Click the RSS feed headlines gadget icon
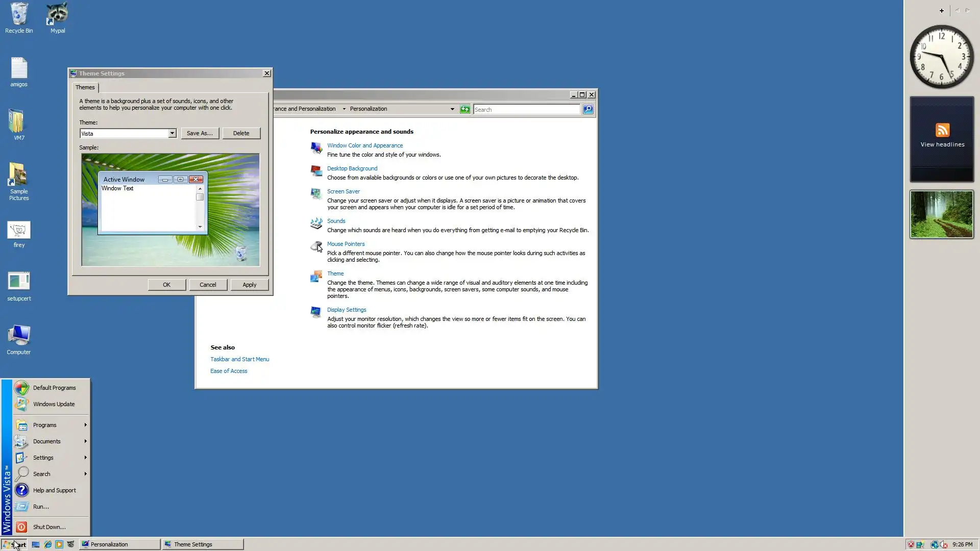The width and height of the screenshot is (980, 551). pyautogui.click(x=942, y=130)
